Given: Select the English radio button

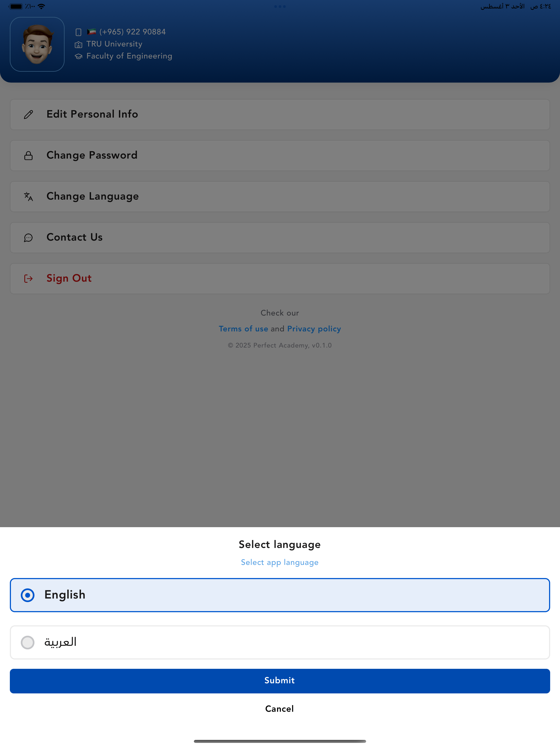Looking at the screenshot, I should pos(28,595).
